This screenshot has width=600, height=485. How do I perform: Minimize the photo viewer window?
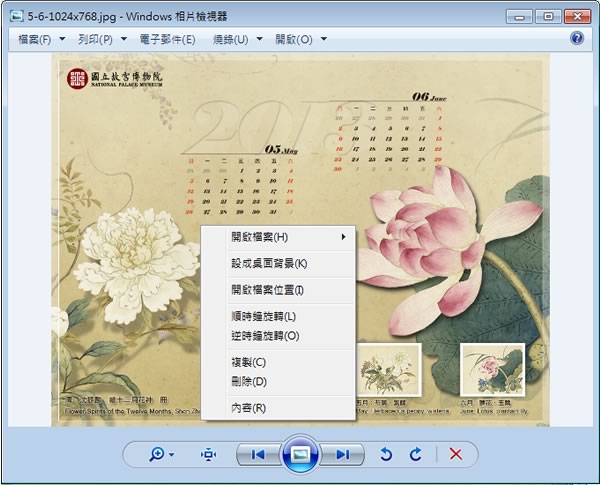pyautogui.click(x=519, y=16)
